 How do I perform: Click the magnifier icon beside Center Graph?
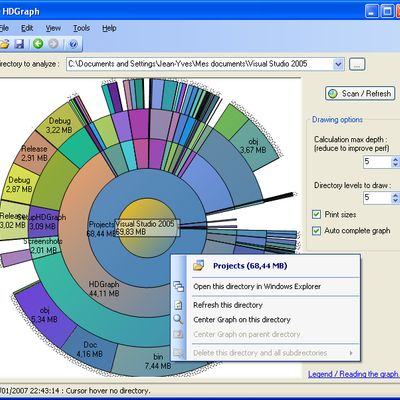pyautogui.click(x=178, y=319)
